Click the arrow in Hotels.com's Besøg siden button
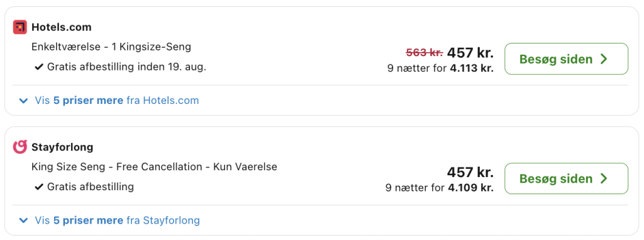644x240 pixels. (603, 59)
